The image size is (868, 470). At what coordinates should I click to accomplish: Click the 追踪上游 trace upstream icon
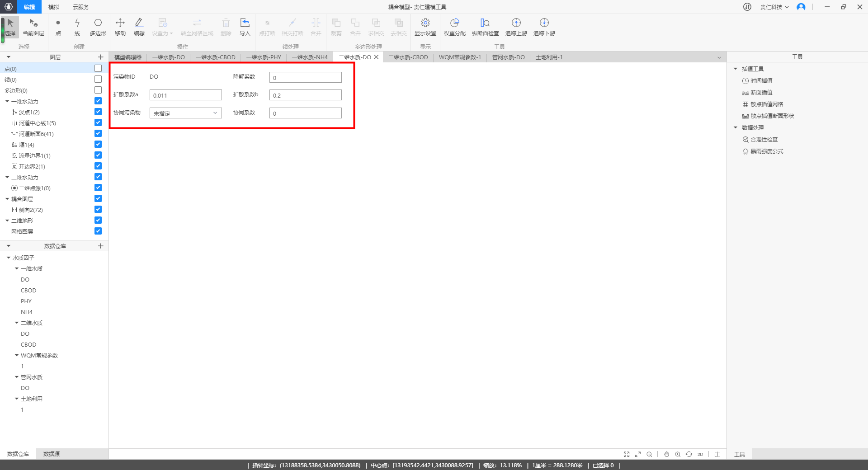coord(516,27)
